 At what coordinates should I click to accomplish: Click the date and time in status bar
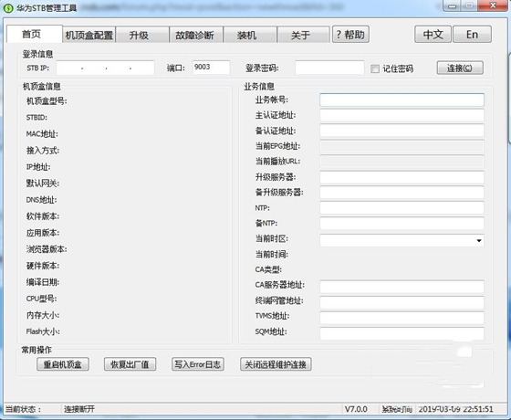[x=455, y=409]
